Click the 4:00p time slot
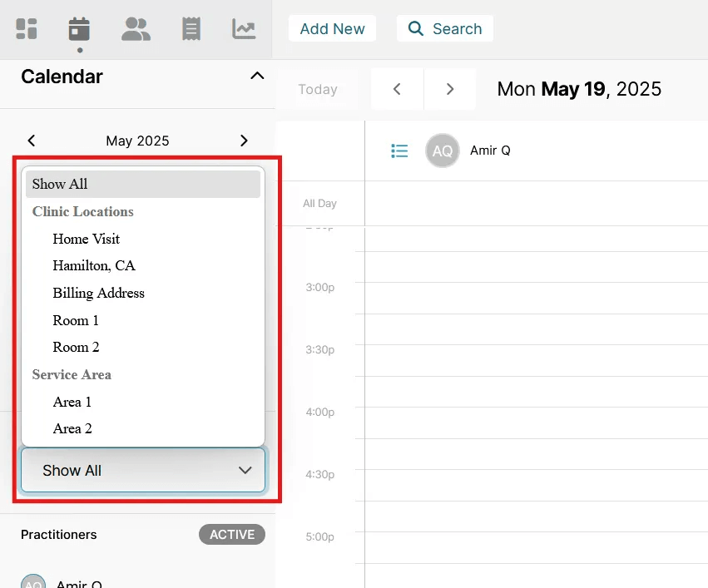This screenshot has height=588, width=708. [536, 422]
